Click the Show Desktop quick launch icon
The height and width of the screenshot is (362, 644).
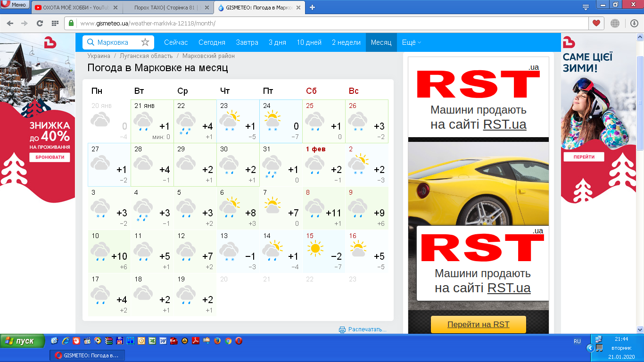(x=54, y=341)
